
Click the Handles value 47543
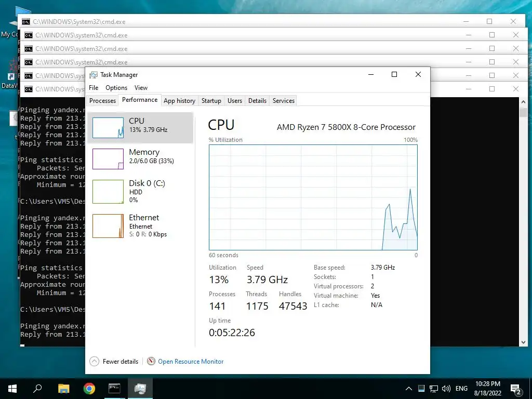(293, 306)
